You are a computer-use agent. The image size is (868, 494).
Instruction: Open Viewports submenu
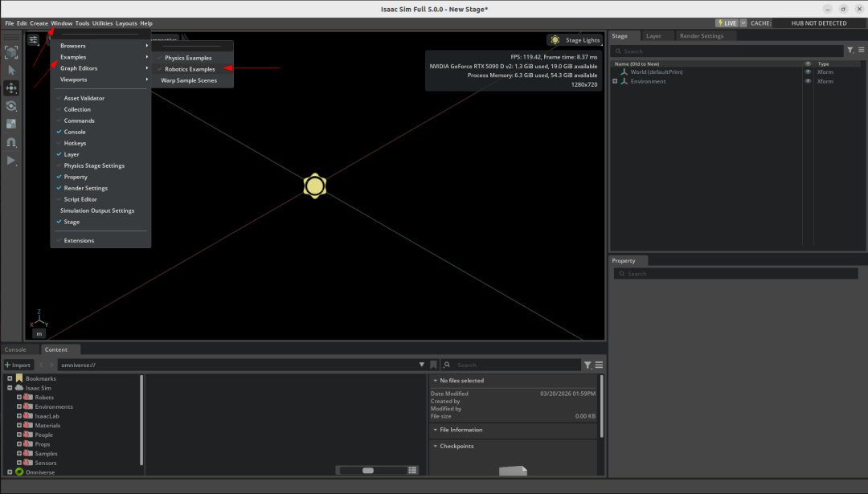point(100,80)
